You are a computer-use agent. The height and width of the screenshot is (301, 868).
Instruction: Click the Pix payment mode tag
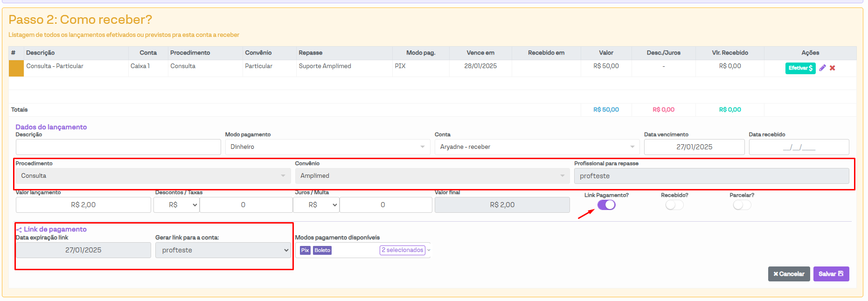(305, 250)
